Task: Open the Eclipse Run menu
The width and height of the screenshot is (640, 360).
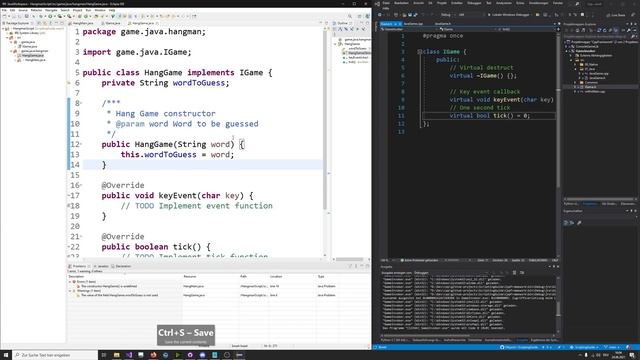Action: coord(88,10)
